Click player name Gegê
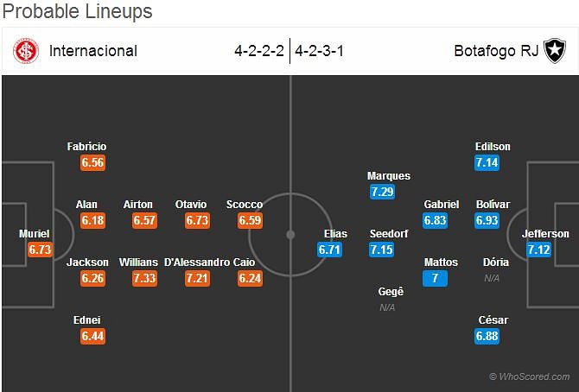579x392 pixels. (x=391, y=292)
